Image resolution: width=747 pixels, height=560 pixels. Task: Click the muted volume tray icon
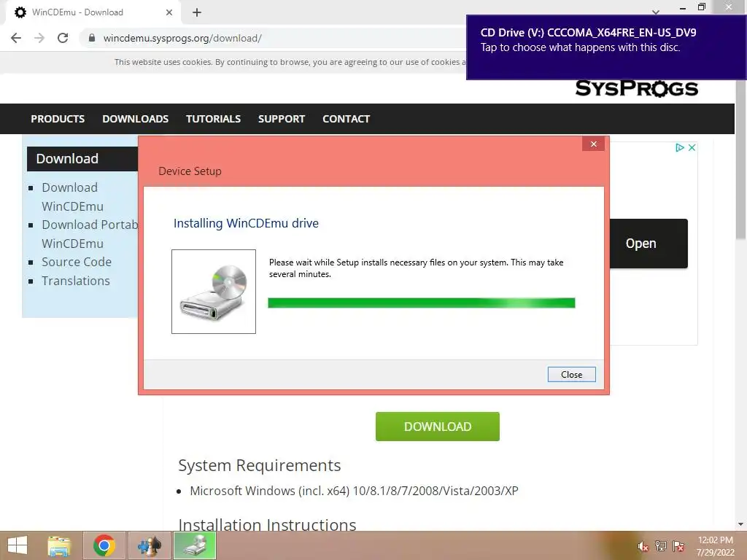pos(643,547)
